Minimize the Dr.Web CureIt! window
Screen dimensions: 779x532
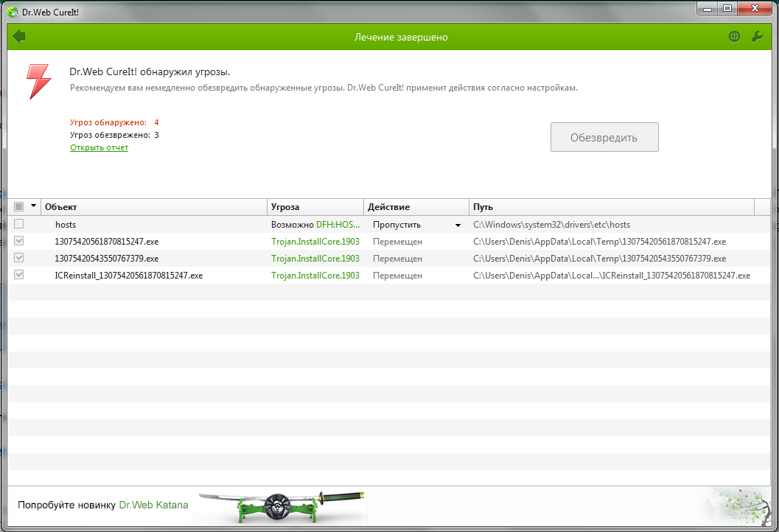tap(708, 8)
